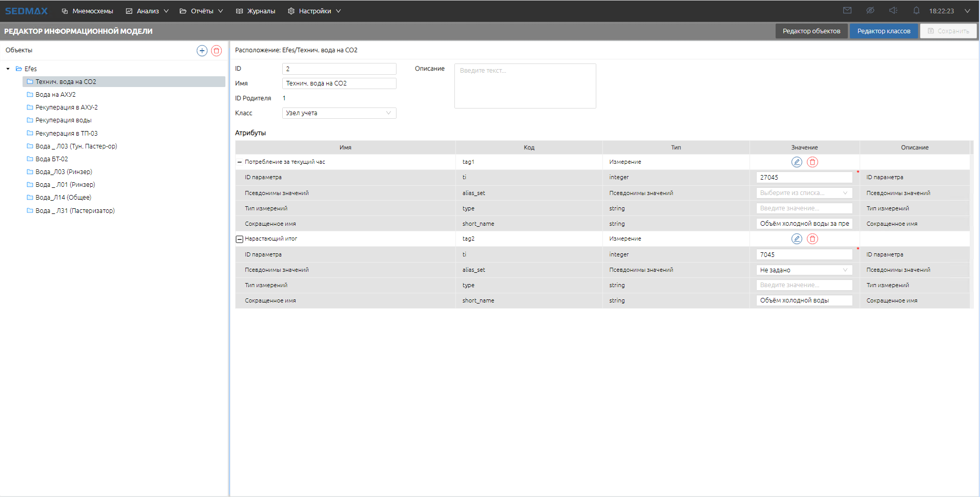Delete the tag1 attribute row

coord(812,162)
